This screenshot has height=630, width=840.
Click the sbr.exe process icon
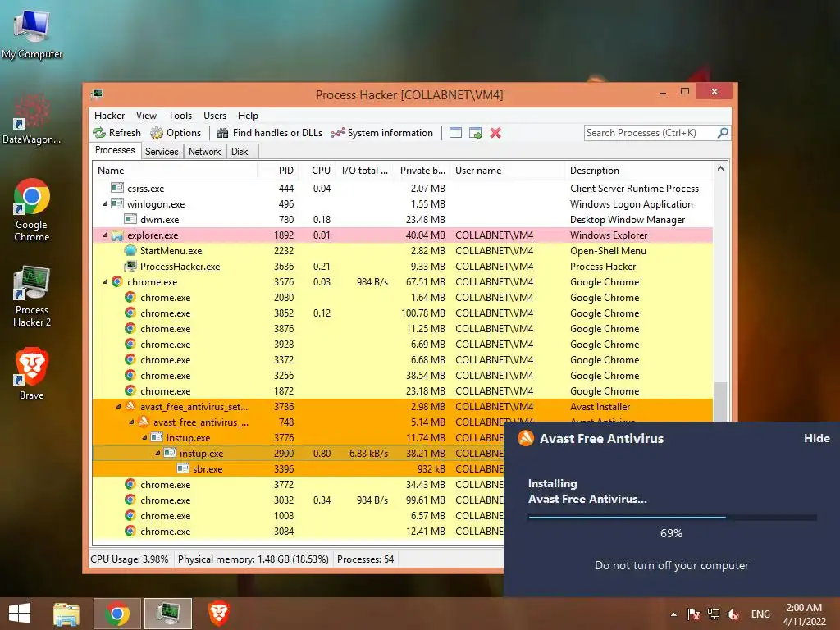183,468
